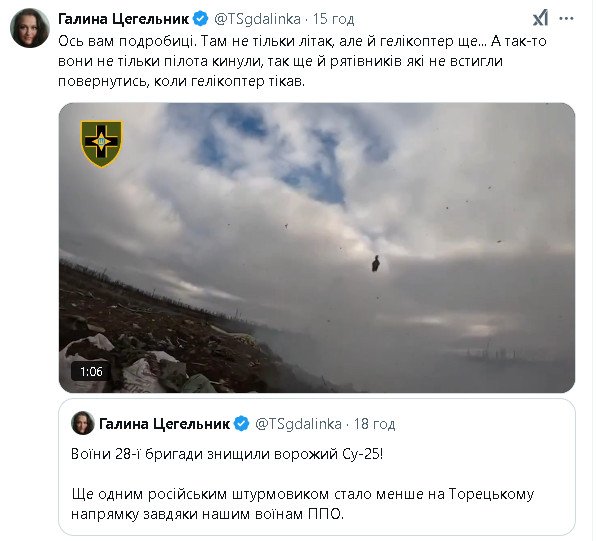Open the @TSgdalinka handle in the main post
This screenshot has height=541, width=597.
[x=257, y=19]
